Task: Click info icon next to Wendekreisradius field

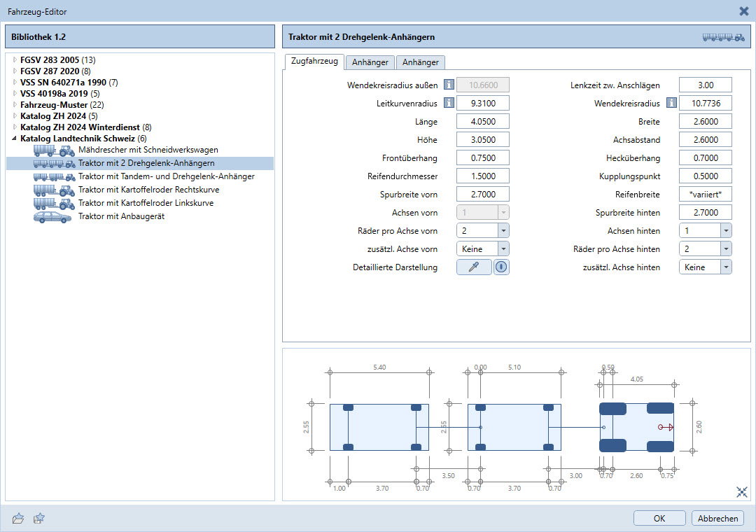Action: pos(671,103)
